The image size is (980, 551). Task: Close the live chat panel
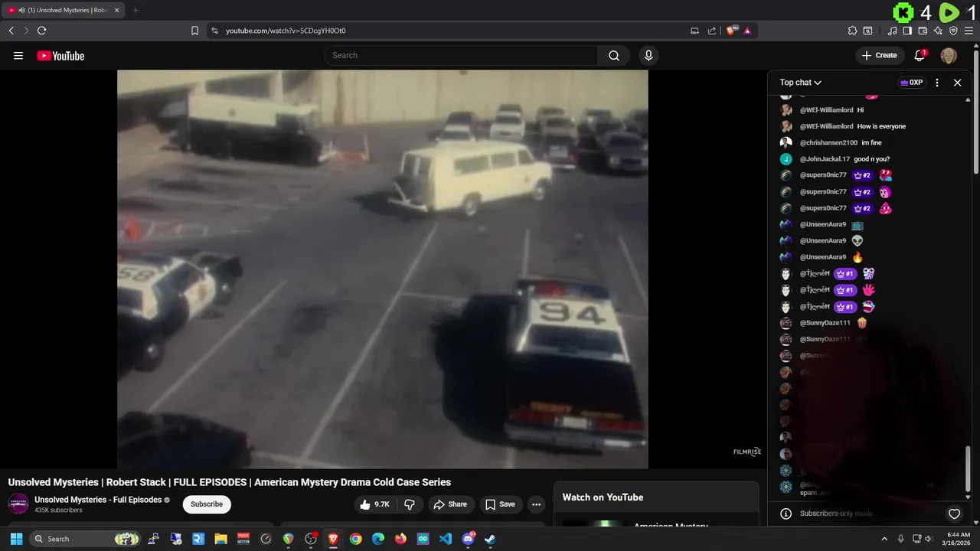click(957, 83)
